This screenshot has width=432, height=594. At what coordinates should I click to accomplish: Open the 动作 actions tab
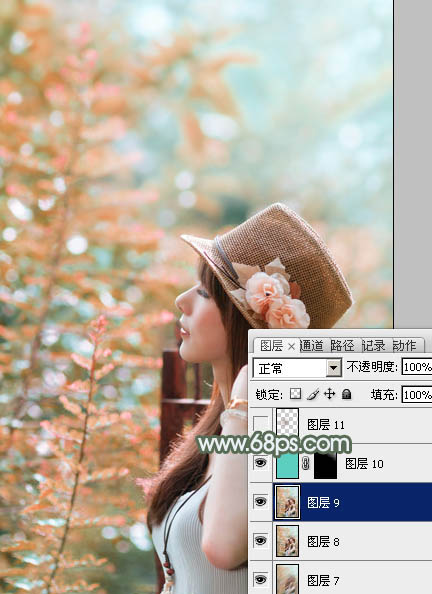point(404,345)
